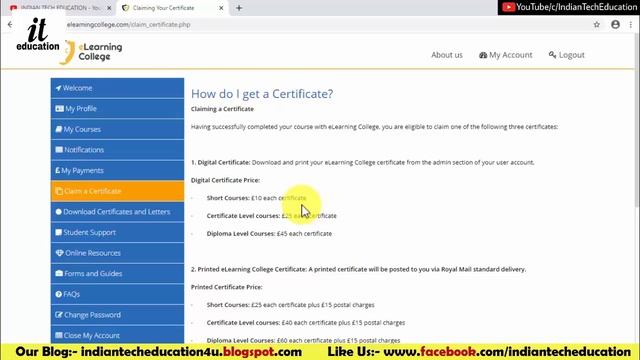640x360 pixels.
Task: Click the Forms and Guides briefcase icon
Action: point(59,273)
